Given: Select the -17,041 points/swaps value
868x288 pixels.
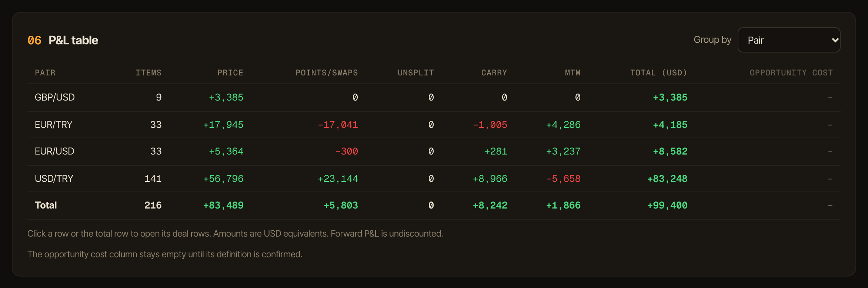Looking at the screenshot, I should pos(338,125).
